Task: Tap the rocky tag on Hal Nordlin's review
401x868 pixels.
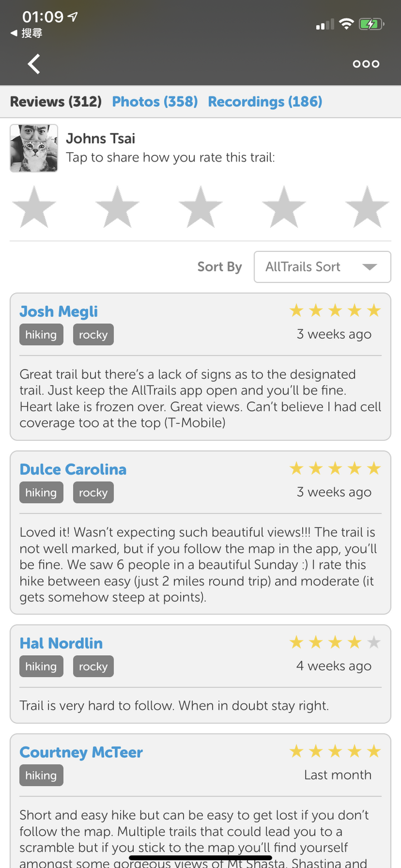Action: (x=93, y=666)
